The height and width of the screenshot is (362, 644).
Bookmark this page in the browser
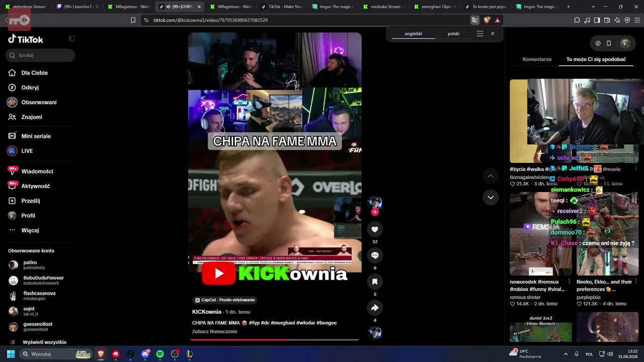(x=133, y=20)
